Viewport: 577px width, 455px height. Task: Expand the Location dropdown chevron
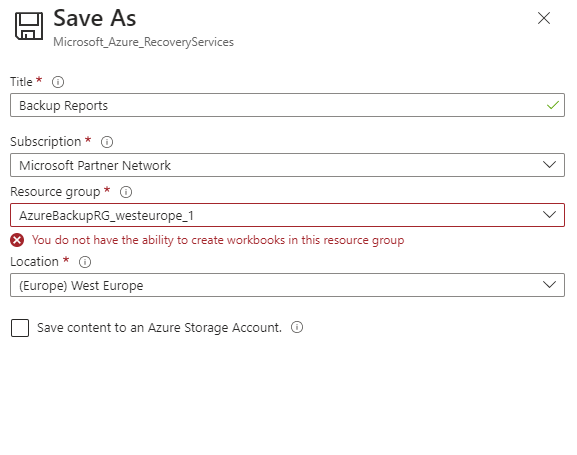pyautogui.click(x=549, y=285)
